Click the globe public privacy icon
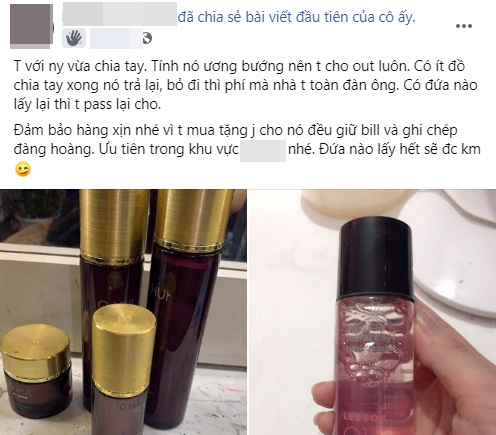The width and height of the screenshot is (496, 435). (147, 38)
